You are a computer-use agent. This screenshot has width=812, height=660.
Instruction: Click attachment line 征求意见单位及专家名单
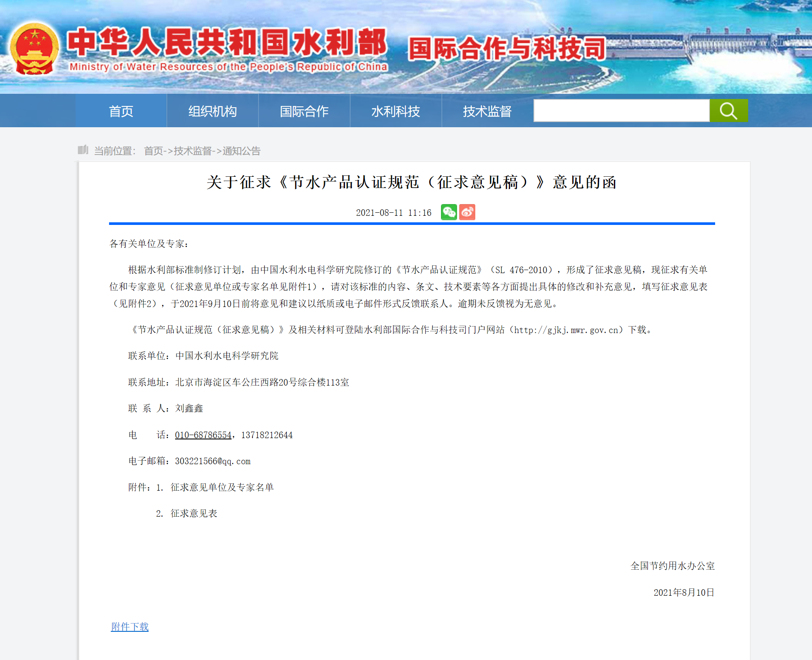click(222, 487)
